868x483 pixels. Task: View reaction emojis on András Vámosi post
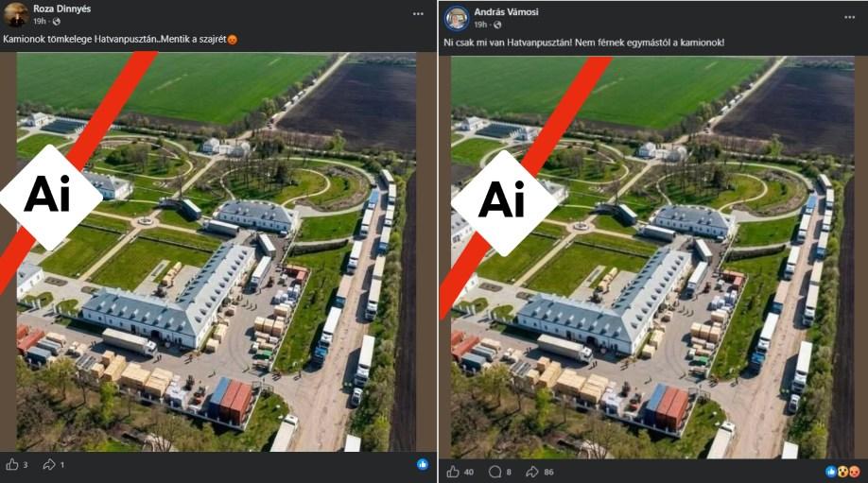click(x=843, y=472)
